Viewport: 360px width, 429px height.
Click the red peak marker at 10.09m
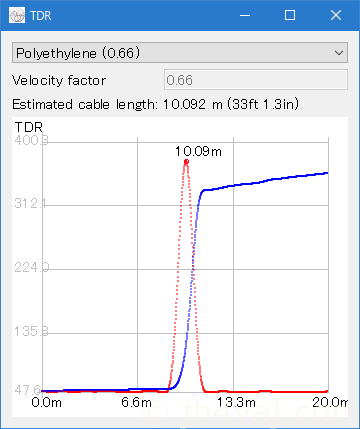click(x=186, y=162)
